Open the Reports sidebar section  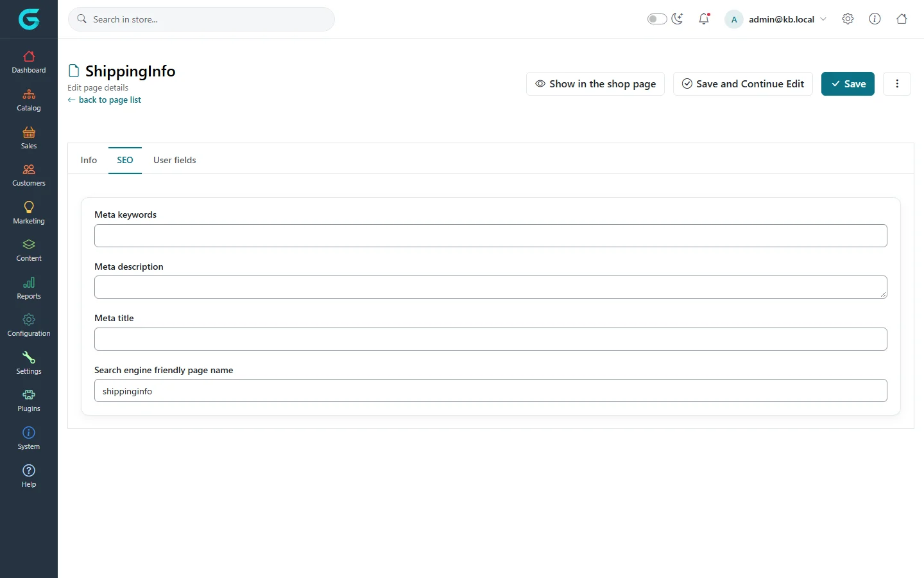point(29,288)
